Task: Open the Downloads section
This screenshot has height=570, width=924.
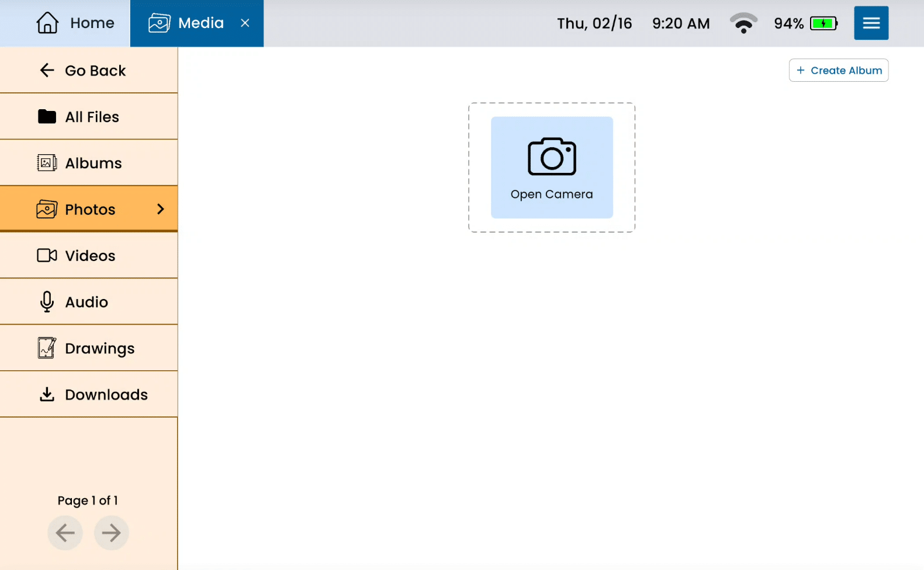Action: [89, 395]
